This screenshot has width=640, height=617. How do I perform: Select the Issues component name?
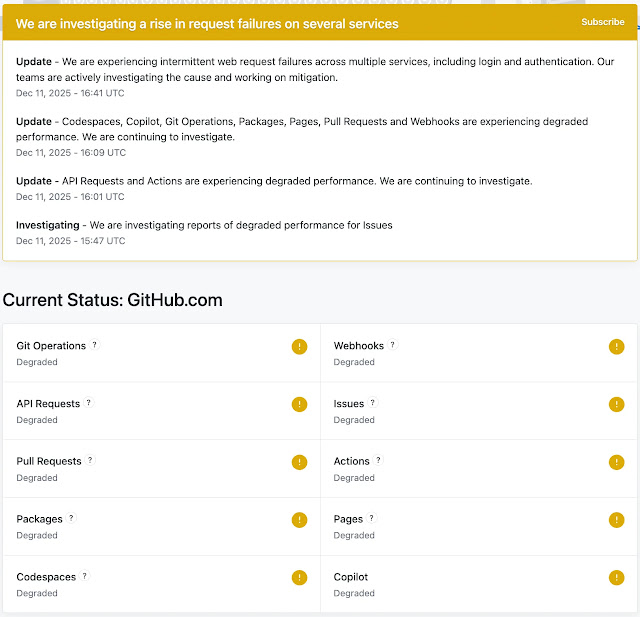[x=349, y=404]
